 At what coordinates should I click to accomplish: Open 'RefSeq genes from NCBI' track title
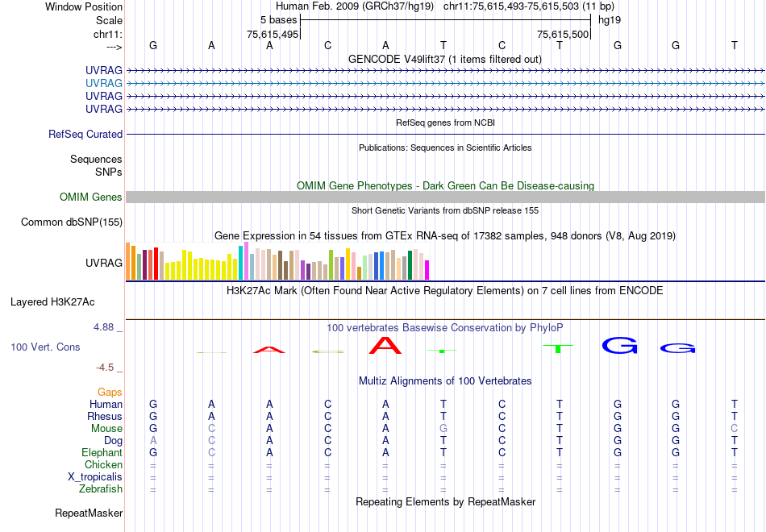(445, 123)
